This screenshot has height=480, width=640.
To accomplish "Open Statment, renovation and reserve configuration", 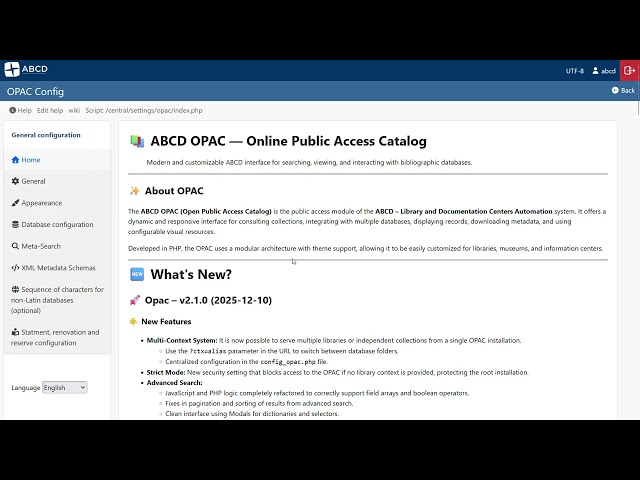I will (x=57, y=338).
